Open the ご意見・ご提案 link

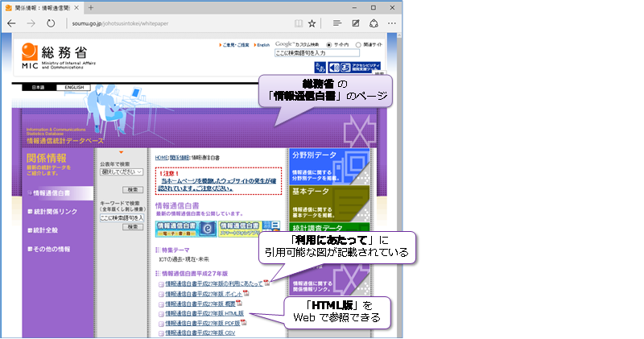pos(234,45)
